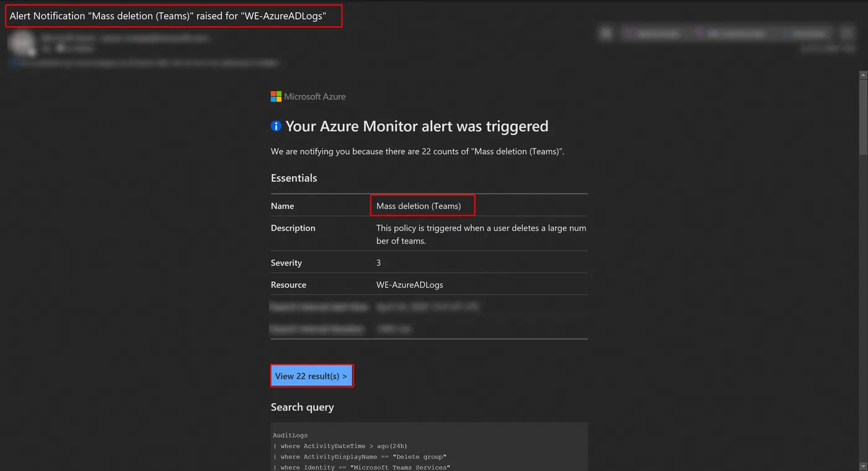868x471 pixels.
Task: Click the "Essentials" section heading
Action: coord(294,178)
